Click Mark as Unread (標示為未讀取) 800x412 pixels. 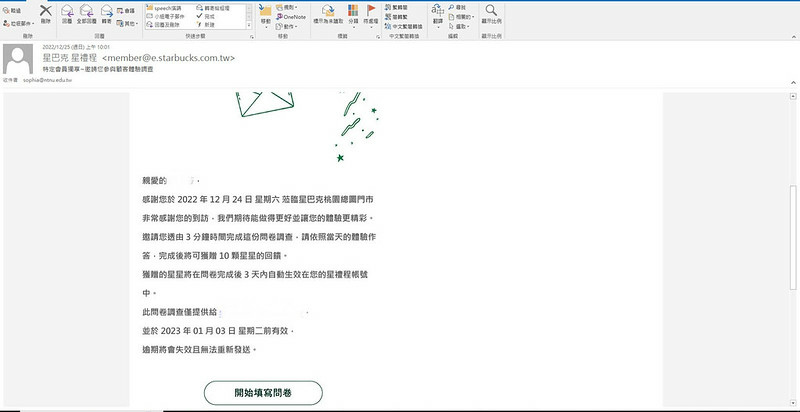pos(328,15)
